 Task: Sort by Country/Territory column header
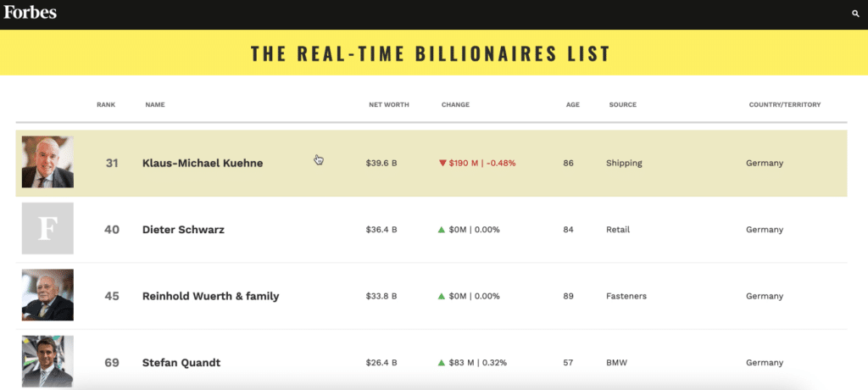pyautogui.click(x=785, y=104)
